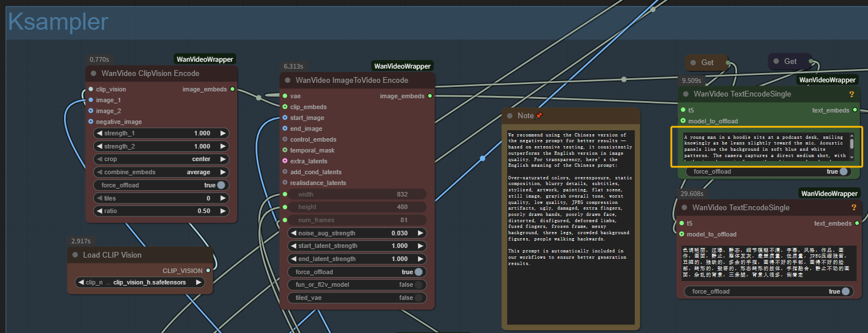
Task: Click the greyed num_frames field showing 81
Action: pos(358,220)
